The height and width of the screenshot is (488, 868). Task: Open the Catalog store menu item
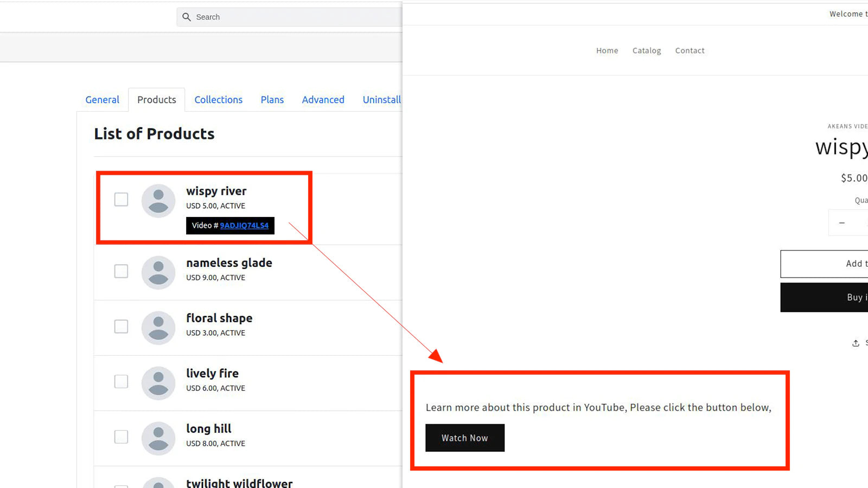(x=647, y=50)
